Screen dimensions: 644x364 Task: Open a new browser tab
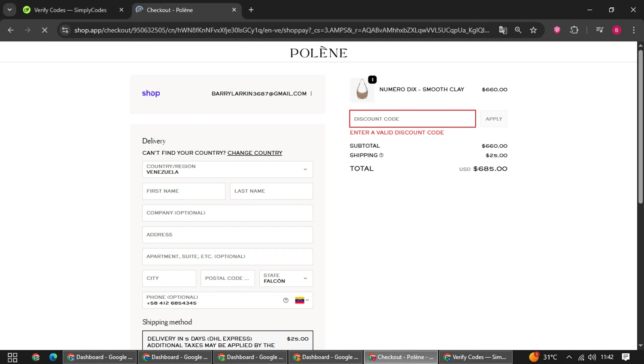(x=251, y=10)
